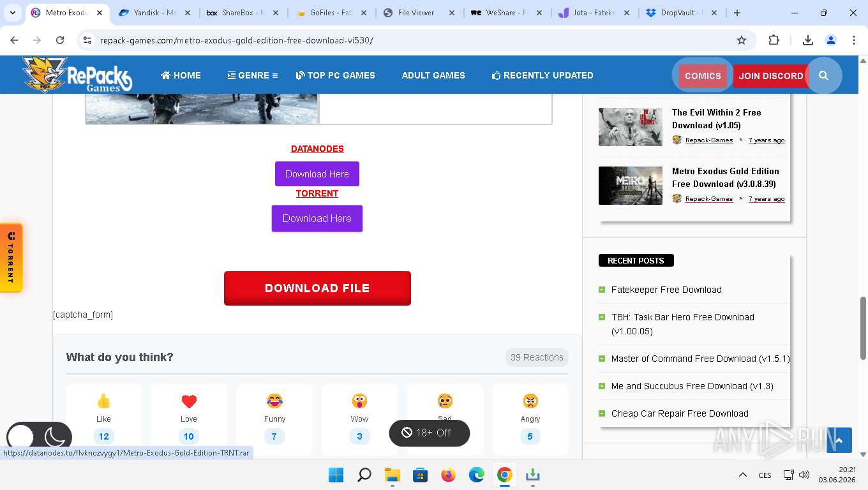868x490 pixels.
Task: Open Chrome three-dot menu
Action: (x=854, y=40)
